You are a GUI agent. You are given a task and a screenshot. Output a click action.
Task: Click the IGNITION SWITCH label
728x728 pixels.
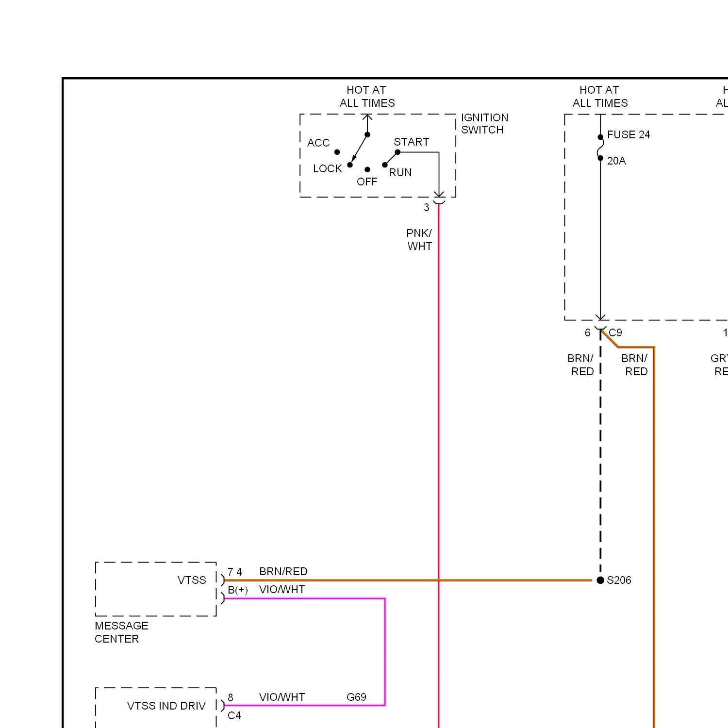(x=484, y=124)
